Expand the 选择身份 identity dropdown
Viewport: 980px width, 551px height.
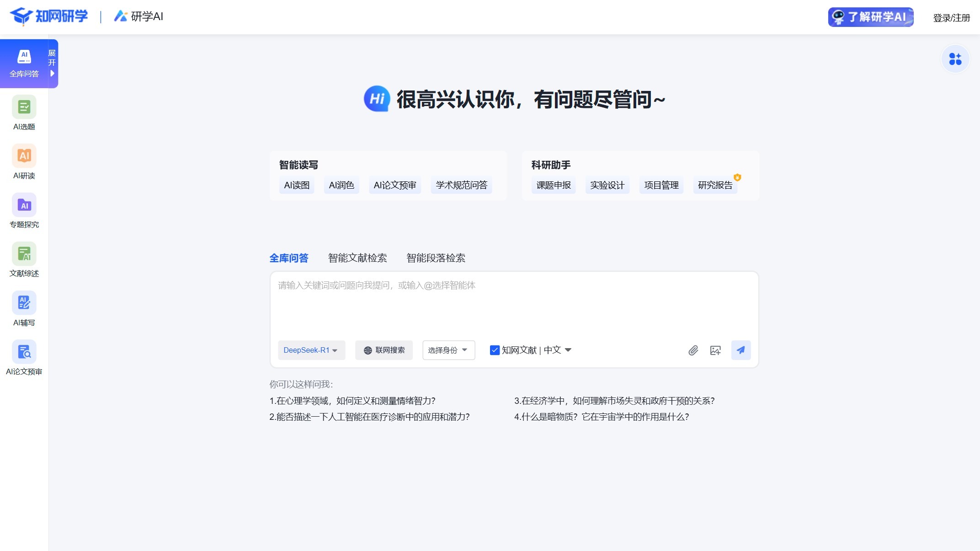(448, 350)
